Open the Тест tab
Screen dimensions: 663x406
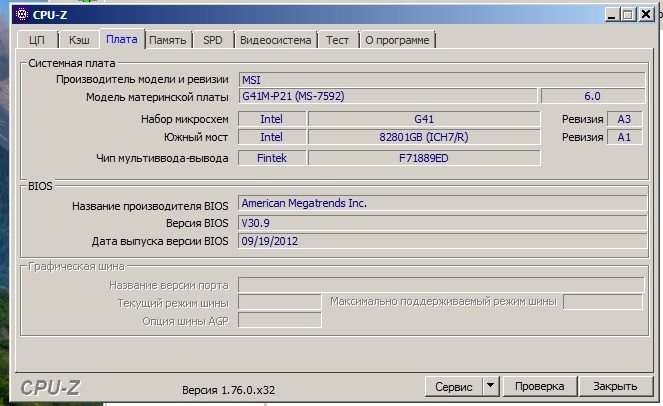click(337, 40)
